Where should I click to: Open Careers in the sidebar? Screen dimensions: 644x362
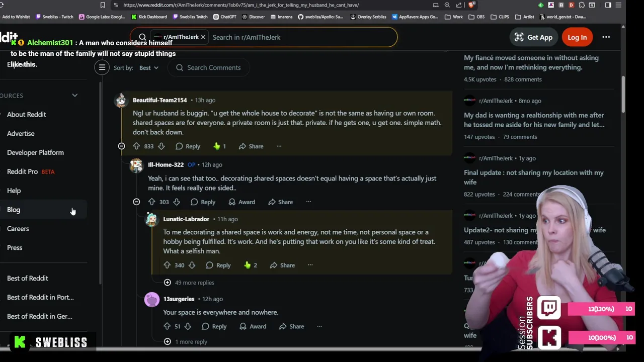[18, 229]
